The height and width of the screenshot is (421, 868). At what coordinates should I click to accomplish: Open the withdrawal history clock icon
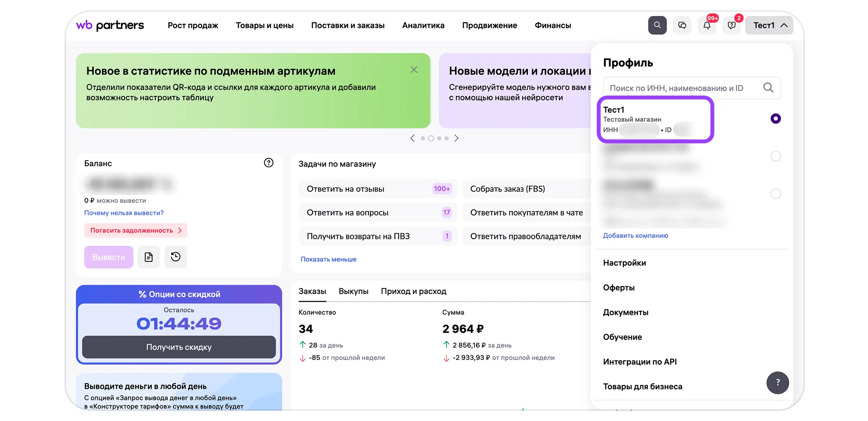(176, 257)
